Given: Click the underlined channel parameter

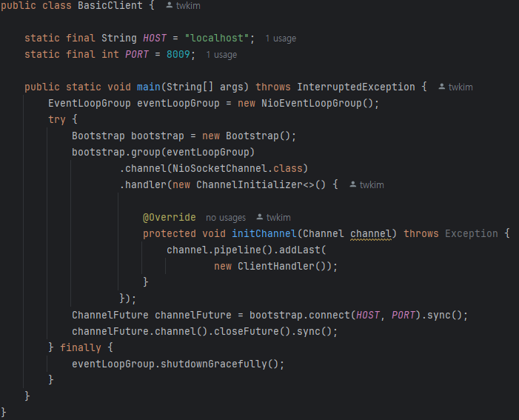Looking at the screenshot, I should pos(371,234).
